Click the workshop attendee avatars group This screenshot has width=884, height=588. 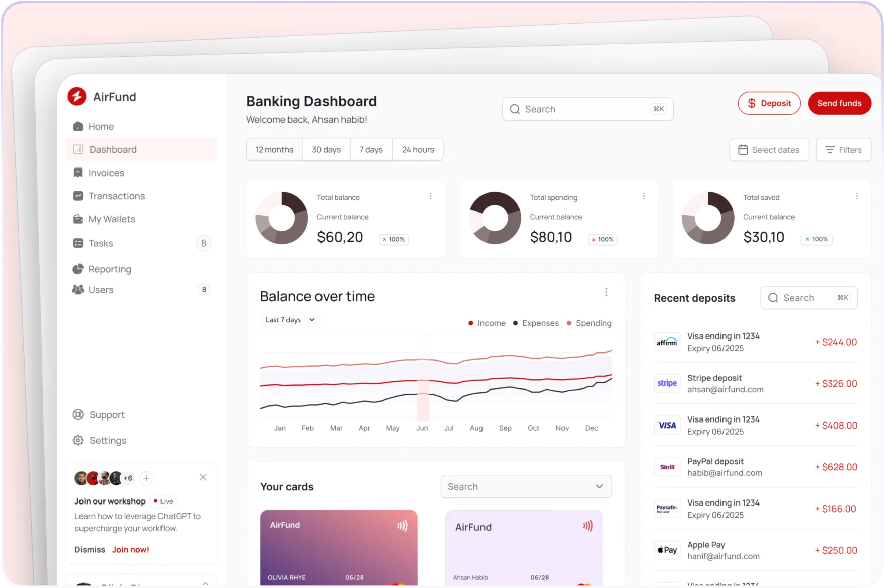coord(104,478)
